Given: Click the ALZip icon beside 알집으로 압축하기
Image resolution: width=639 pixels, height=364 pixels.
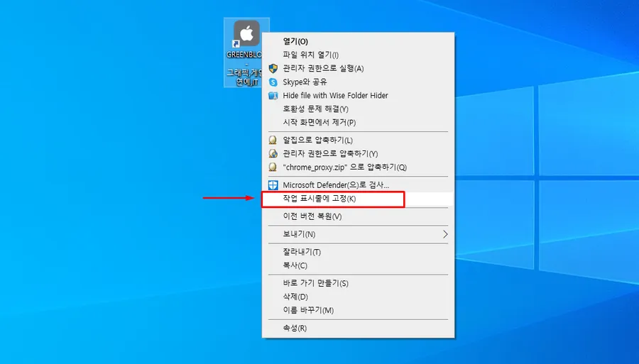Looking at the screenshot, I should (273, 140).
